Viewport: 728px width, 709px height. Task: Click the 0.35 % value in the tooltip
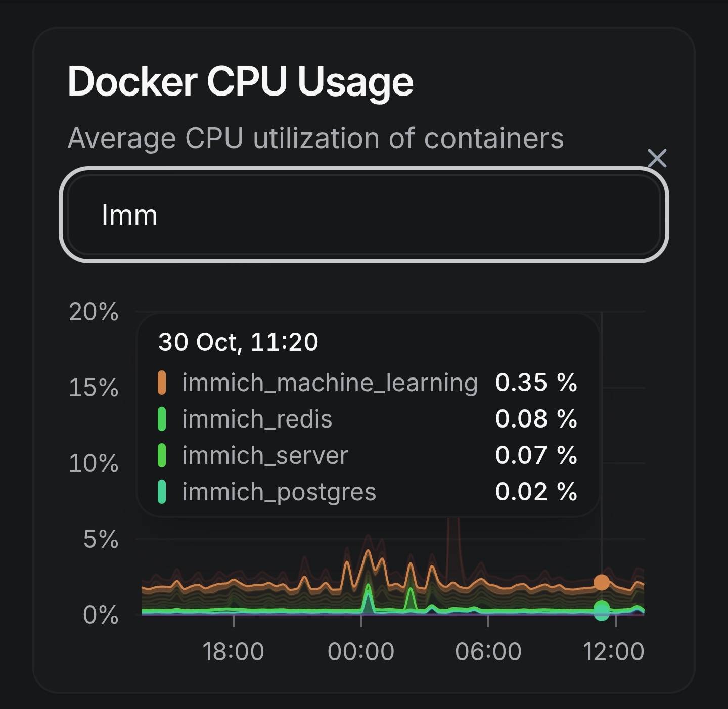pos(536,383)
